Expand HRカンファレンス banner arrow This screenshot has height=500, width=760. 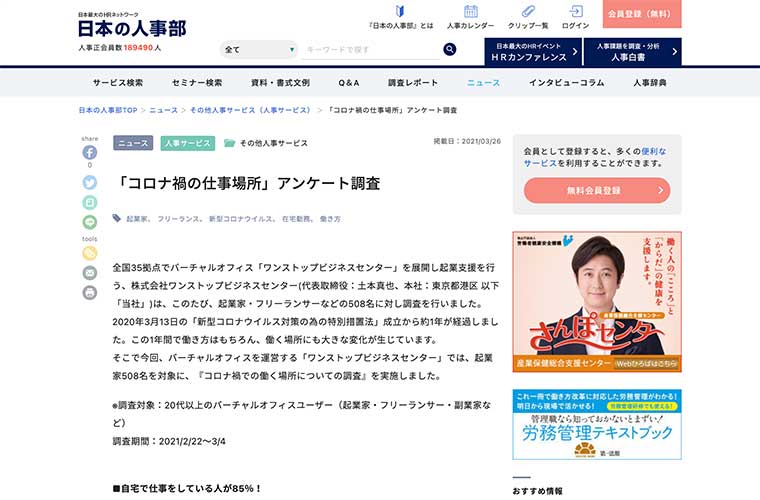point(575,51)
